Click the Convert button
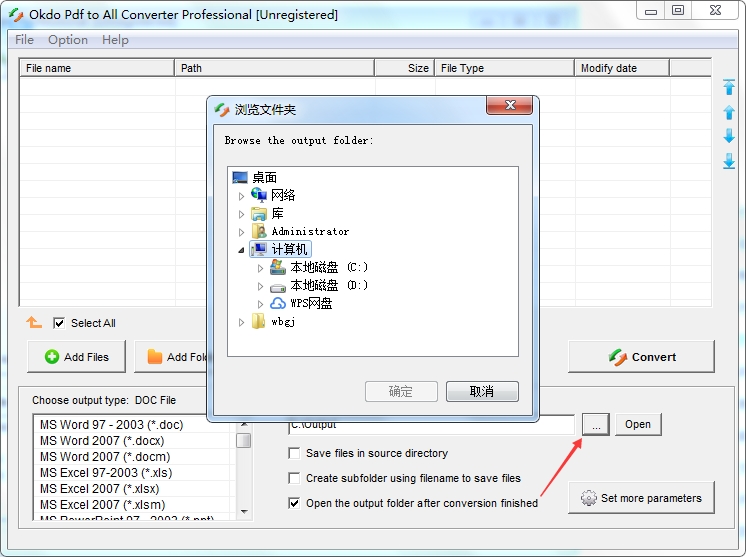Viewport: 746px width, 557px height. click(x=641, y=356)
